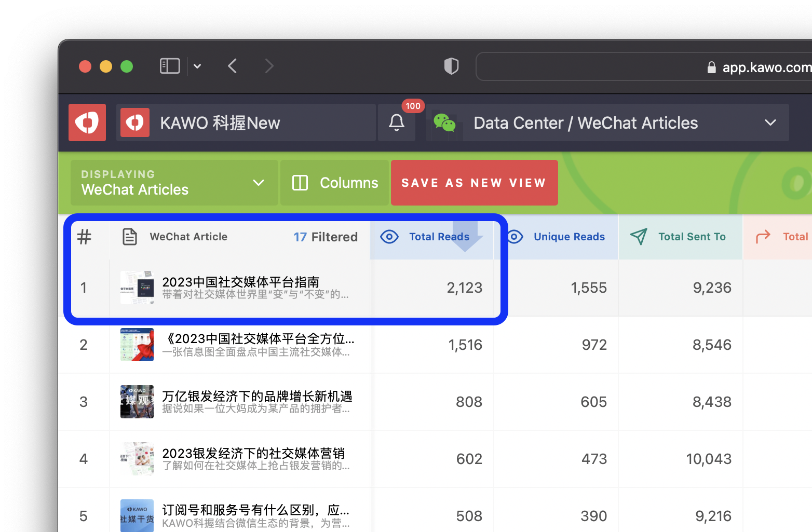
Task: Click Total Sent To value 9,236
Action: coord(712,288)
